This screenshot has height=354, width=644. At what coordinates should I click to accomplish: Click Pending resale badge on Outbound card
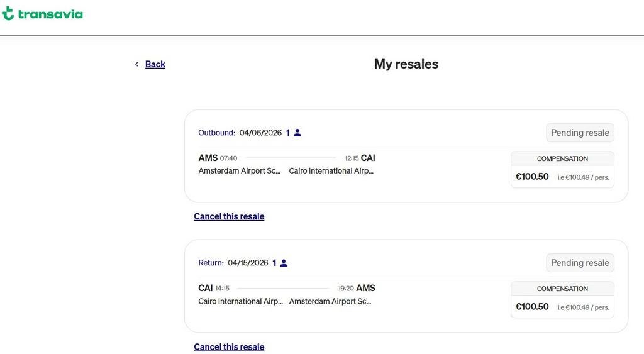pyautogui.click(x=580, y=133)
